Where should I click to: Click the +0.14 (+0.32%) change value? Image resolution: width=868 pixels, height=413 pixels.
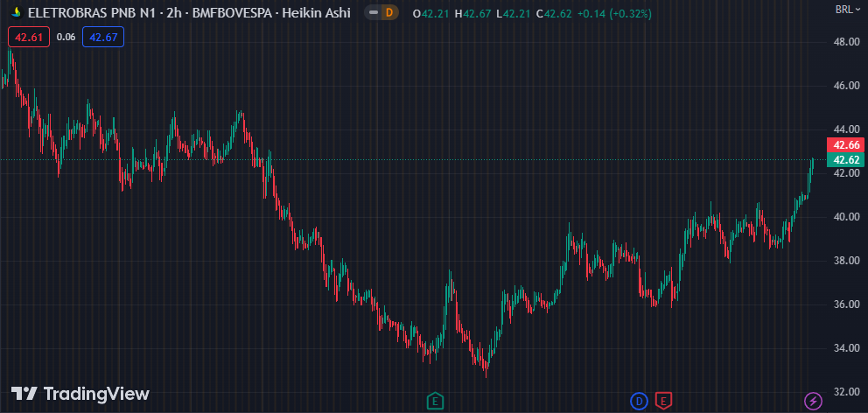click(x=614, y=13)
